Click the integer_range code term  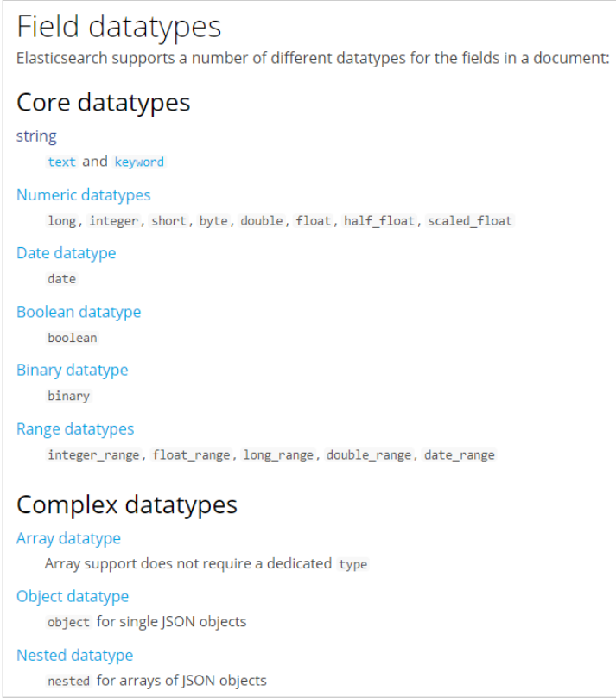[93, 455]
